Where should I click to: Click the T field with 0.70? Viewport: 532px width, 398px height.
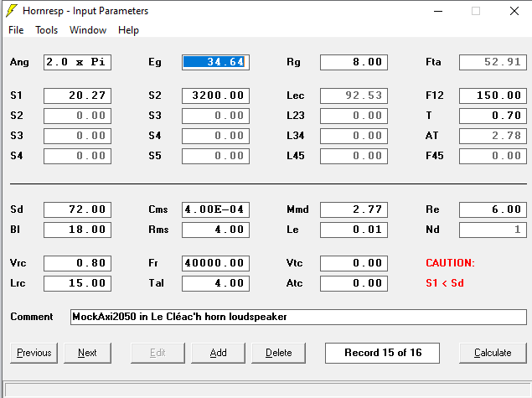tap(493, 116)
